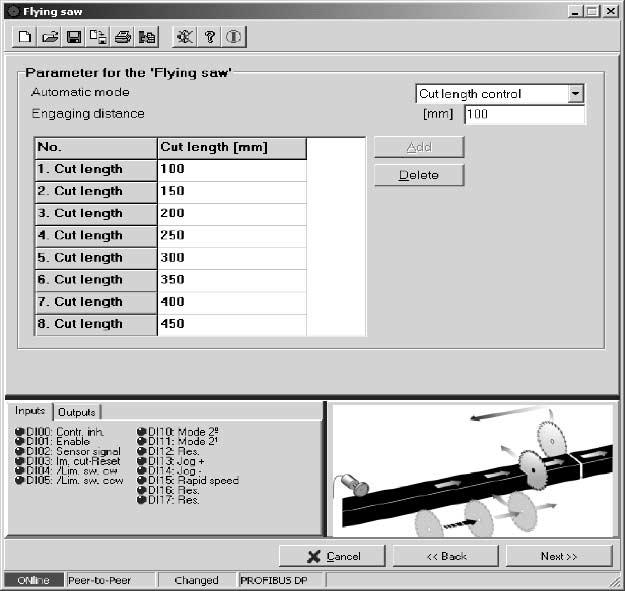Save with the floppy disk icon

(x=74, y=37)
